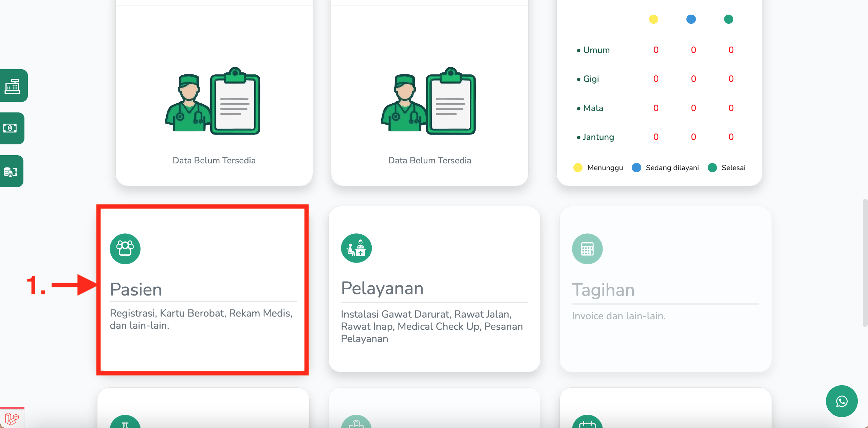Click the yellow Menunggu legend dot
This screenshot has height=428, width=868.
[578, 167]
